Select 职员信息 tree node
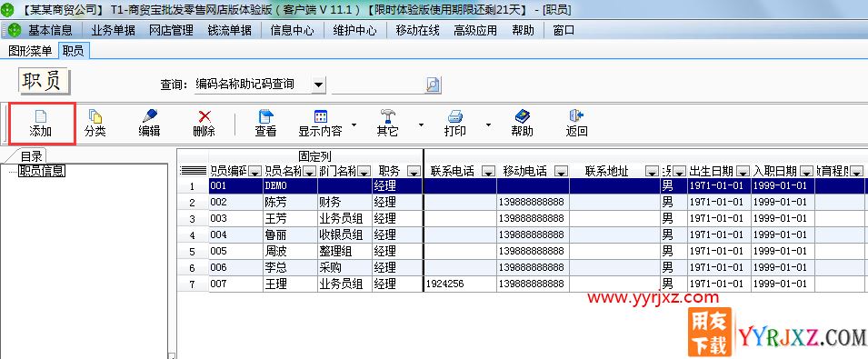The height and width of the screenshot is (359, 868). [42, 171]
